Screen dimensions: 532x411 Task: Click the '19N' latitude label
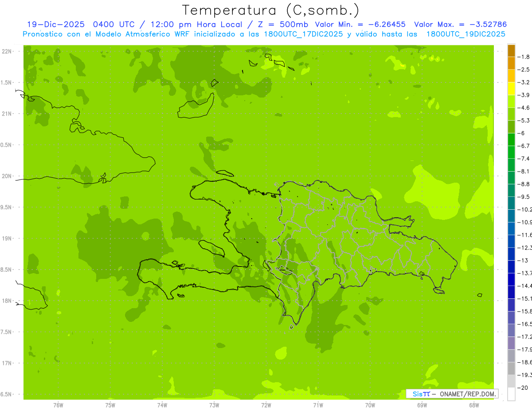pyautogui.click(x=7, y=238)
